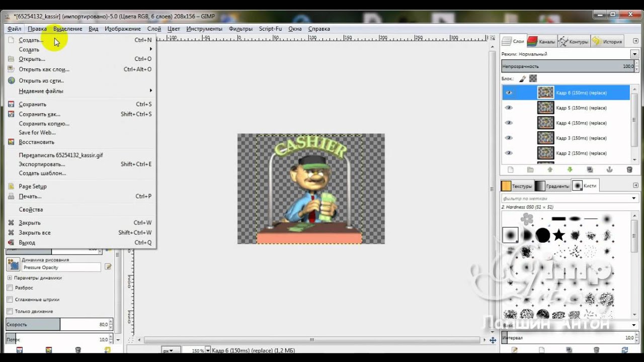644x362 pixels.
Task: Pick the flower-shaped gray brush
Action: tap(527, 219)
